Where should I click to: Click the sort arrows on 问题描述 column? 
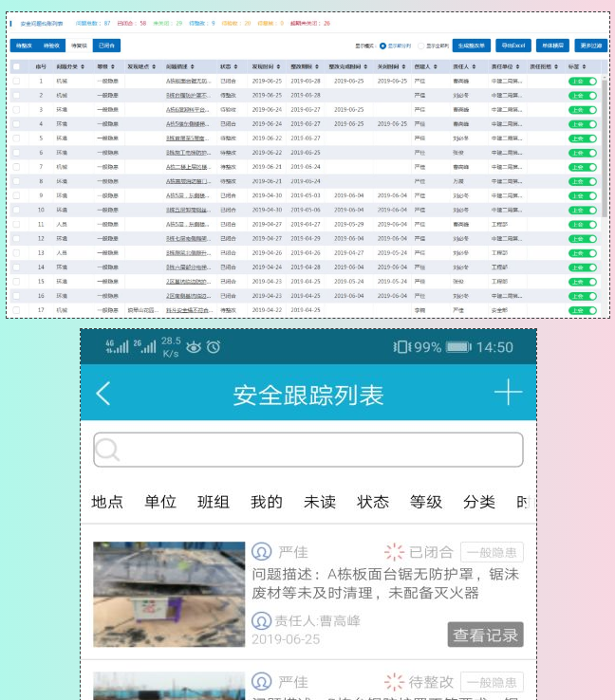[x=193, y=67]
